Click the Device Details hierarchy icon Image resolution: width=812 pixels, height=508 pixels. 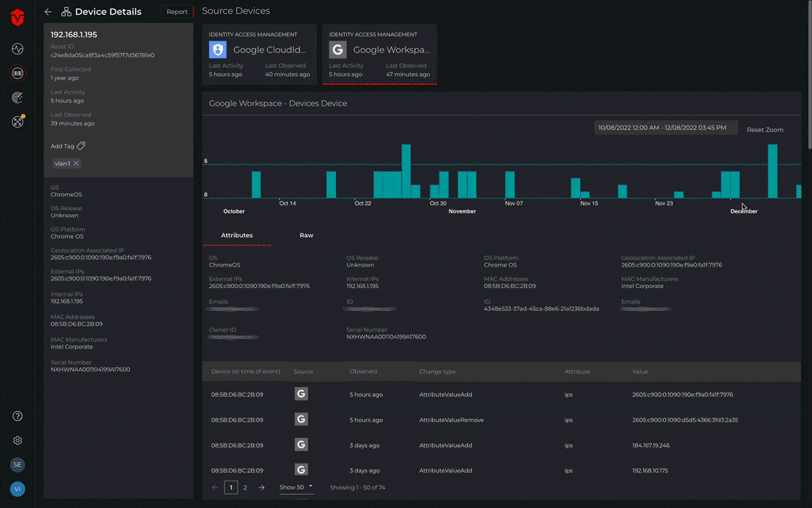pyautogui.click(x=66, y=11)
